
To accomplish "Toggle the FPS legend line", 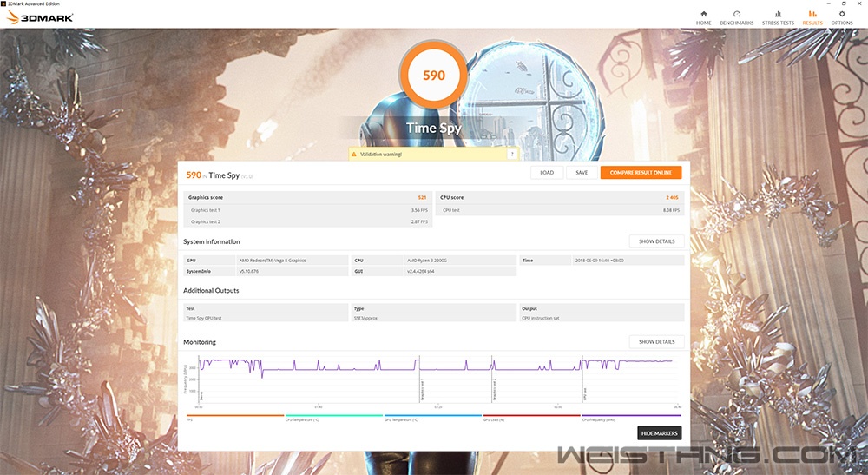I will point(234,417).
